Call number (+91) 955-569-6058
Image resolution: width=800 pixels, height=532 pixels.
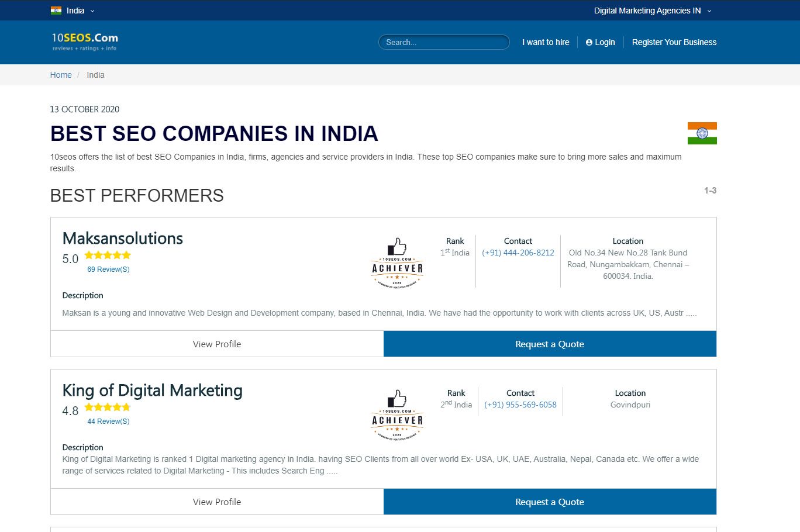(x=520, y=405)
